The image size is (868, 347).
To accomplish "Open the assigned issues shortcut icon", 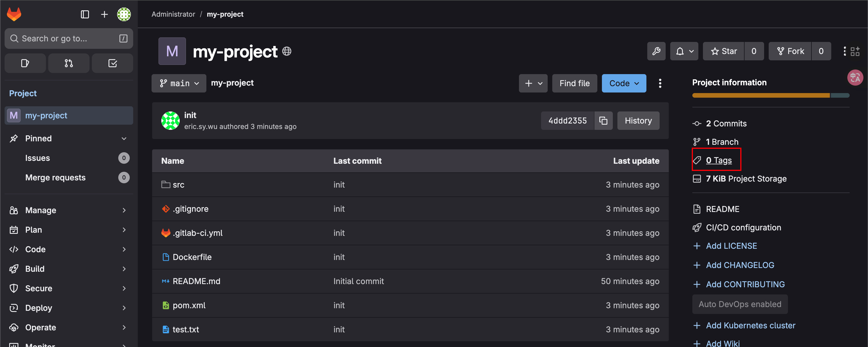I will click(x=25, y=63).
